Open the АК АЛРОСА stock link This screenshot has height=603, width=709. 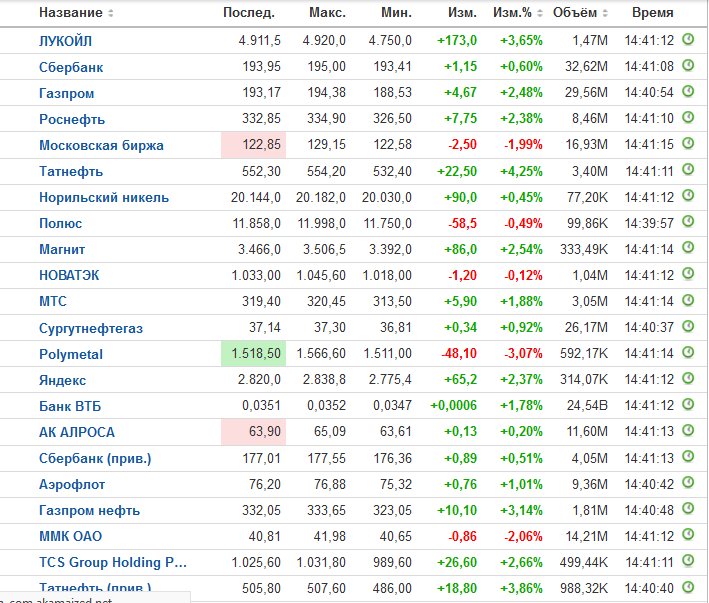click(77, 433)
